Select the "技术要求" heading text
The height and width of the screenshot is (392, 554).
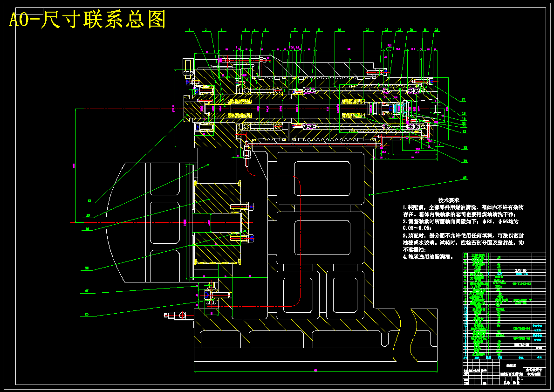(x=449, y=200)
